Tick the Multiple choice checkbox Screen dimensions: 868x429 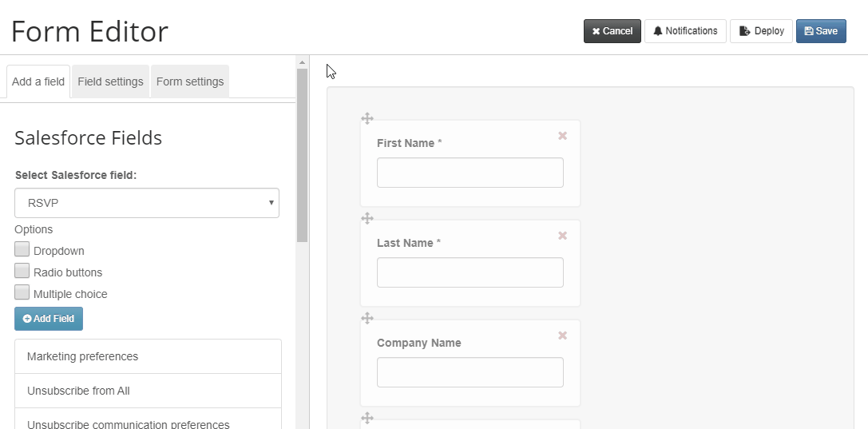pos(22,292)
